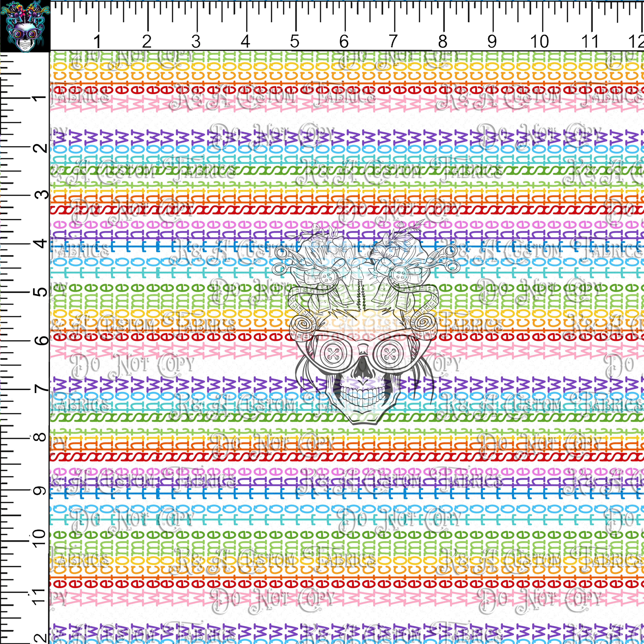This screenshot has width=644, height=644.
Task: Click number 11 on the horizontal ruler
Action: coord(590,42)
